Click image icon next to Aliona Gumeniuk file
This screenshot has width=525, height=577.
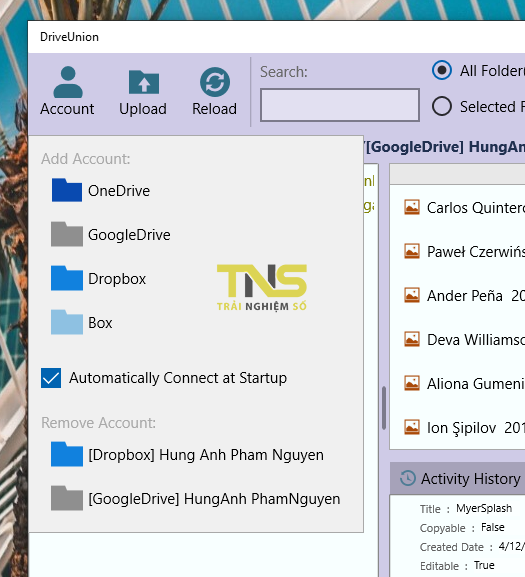(x=412, y=383)
